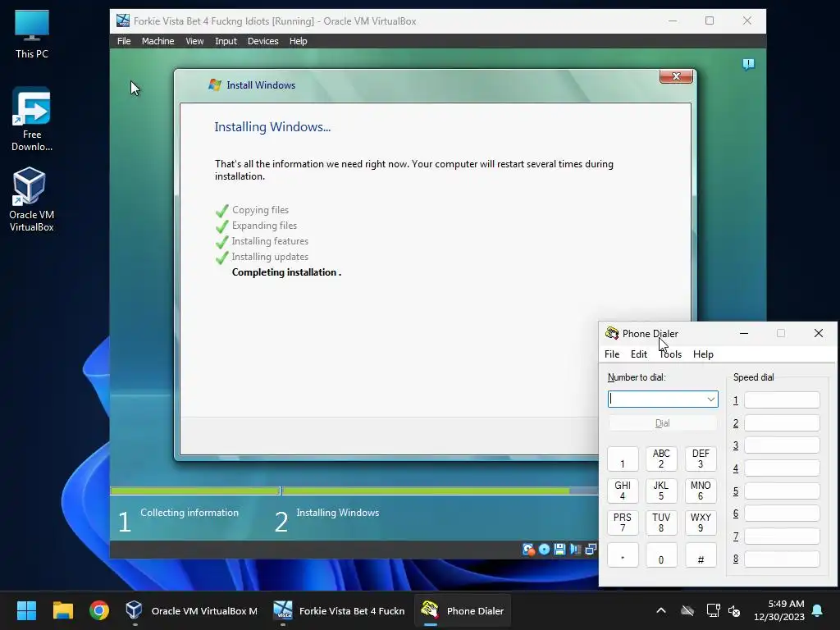This screenshot has height=630, width=840.
Task: Show hidden system tray icons
Action: (x=661, y=610)
